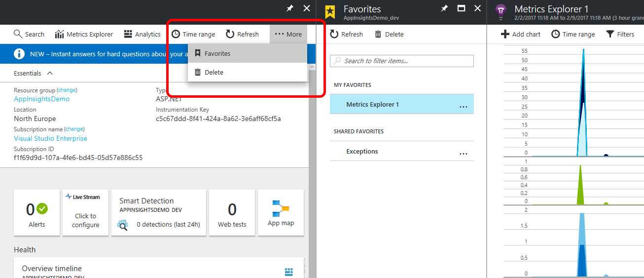Open the NEW instant answers notification banner
Viewport: 644px width, 278px height.
click(154, 54)
